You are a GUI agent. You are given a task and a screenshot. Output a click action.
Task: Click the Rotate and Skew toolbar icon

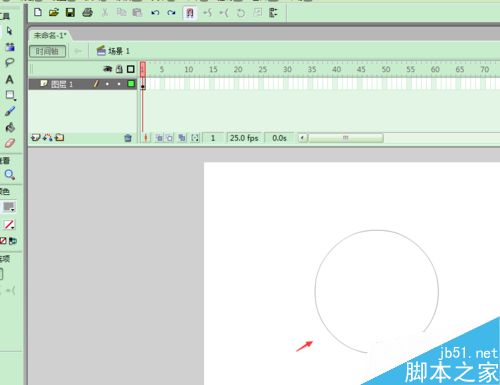[241, 13]
